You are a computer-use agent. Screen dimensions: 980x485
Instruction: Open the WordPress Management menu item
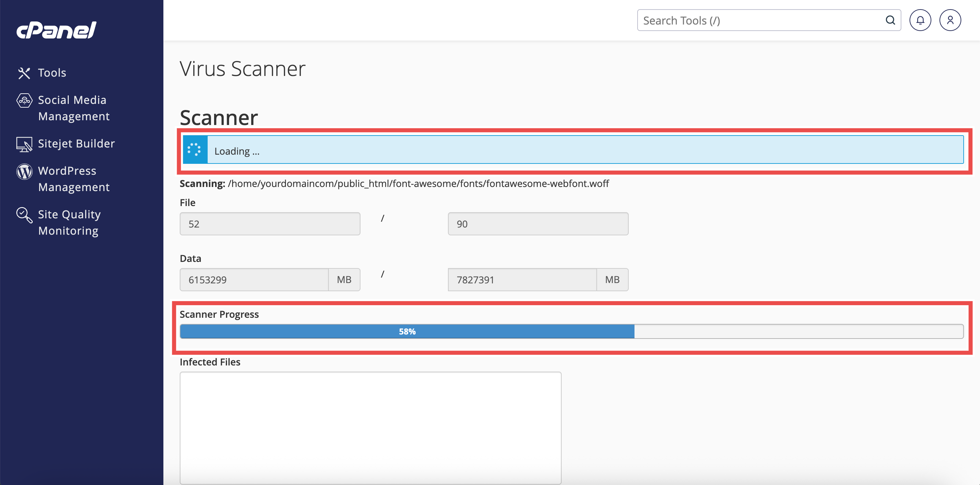74,179
